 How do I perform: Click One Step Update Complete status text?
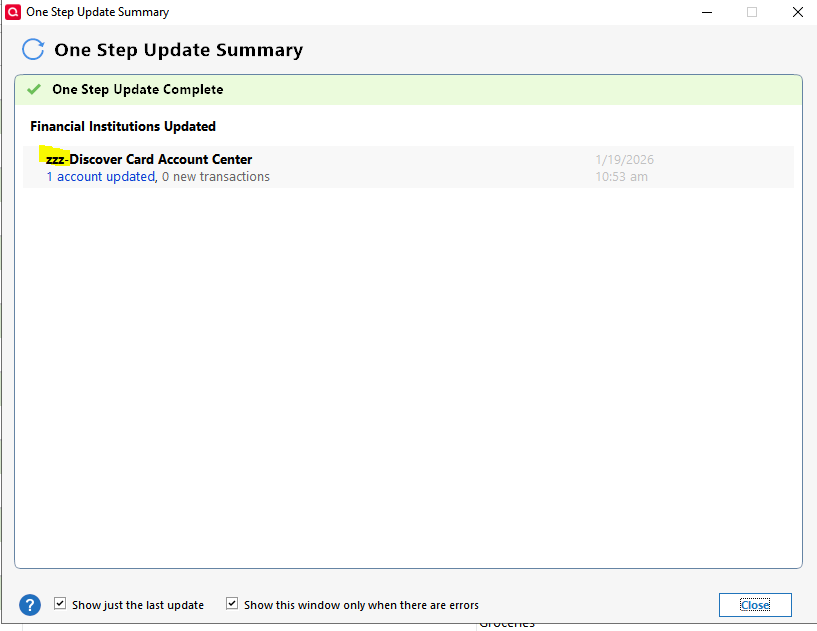coord(138,90)
